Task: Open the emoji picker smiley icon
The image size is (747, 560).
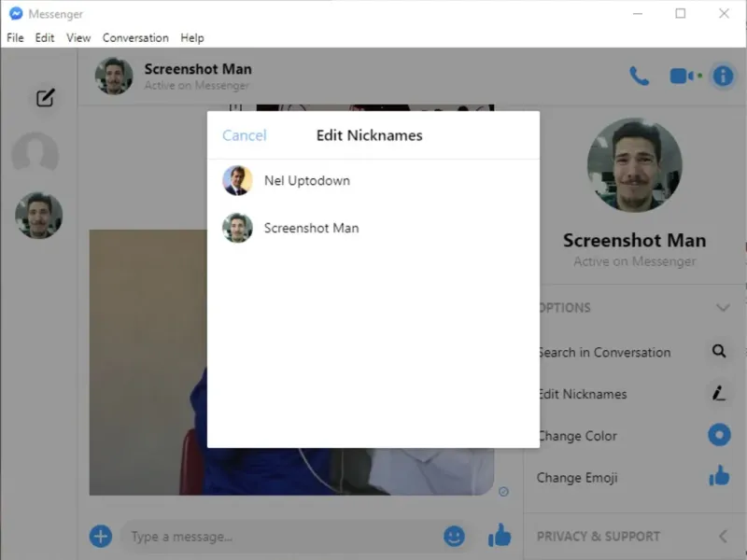Action: point(454,536)
